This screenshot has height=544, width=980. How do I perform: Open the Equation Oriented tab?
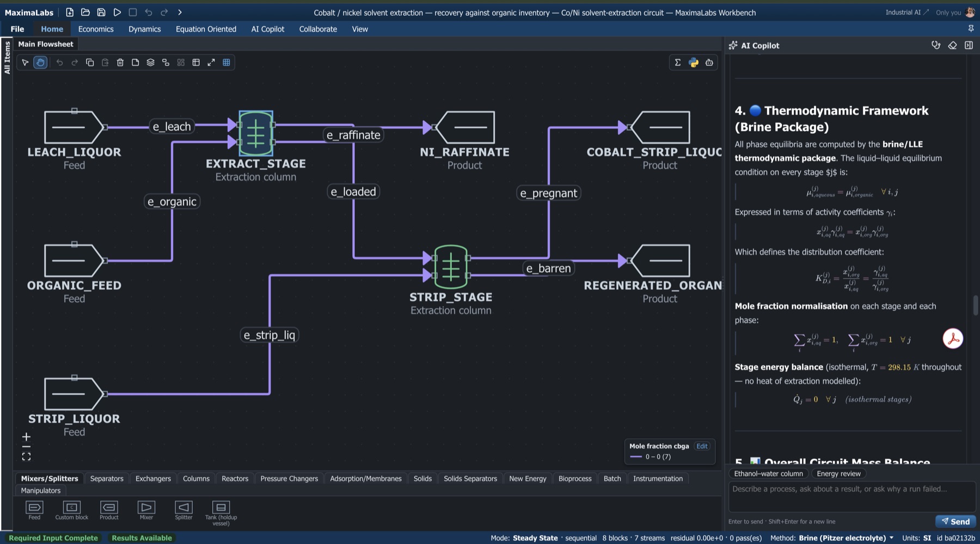click(x=206, y=29)
